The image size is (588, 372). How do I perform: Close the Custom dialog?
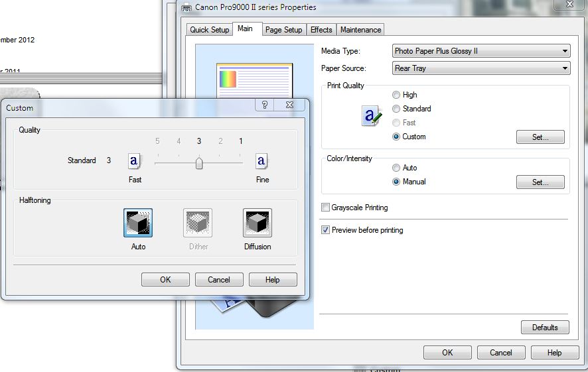[x=289, y=105]
